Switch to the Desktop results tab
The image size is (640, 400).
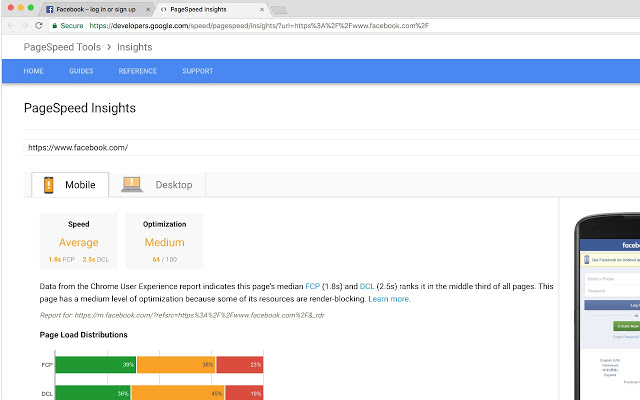(x=157, y=185)
